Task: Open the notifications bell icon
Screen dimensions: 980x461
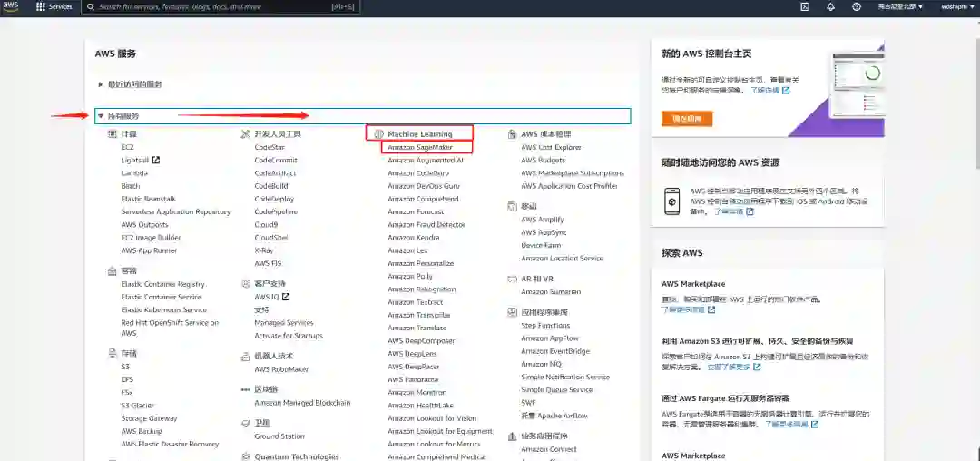Action: click(x=830, y=7)
